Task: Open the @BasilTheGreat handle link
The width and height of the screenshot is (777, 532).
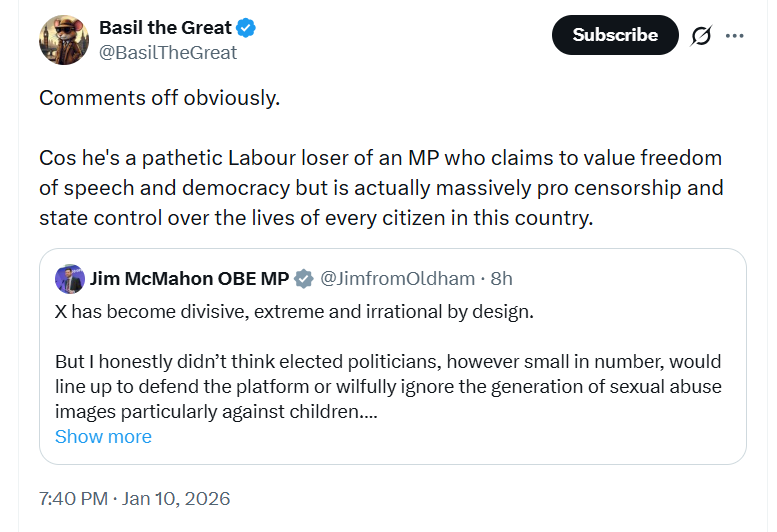Action: pyautogui.click(x=168, y=53)
